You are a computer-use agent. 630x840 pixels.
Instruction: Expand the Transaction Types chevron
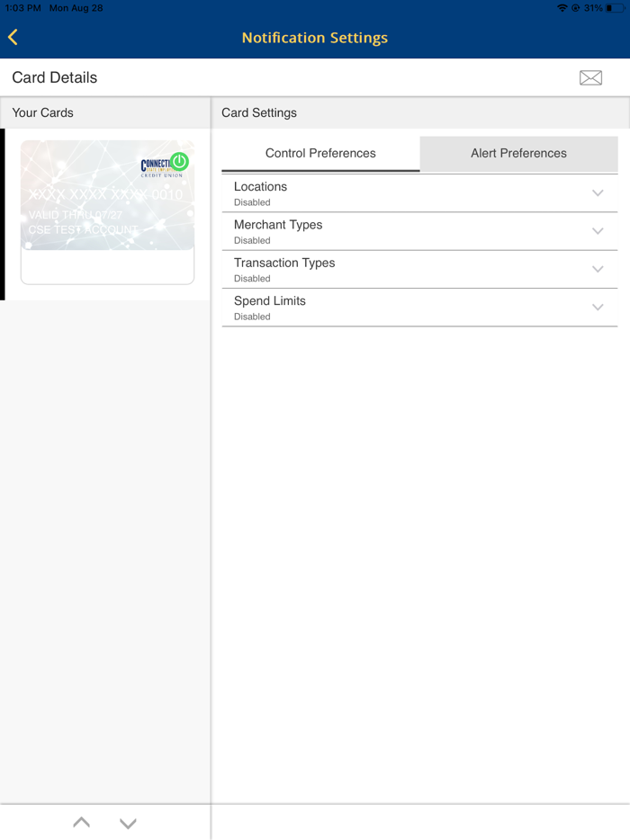click(x=598, y=269)
